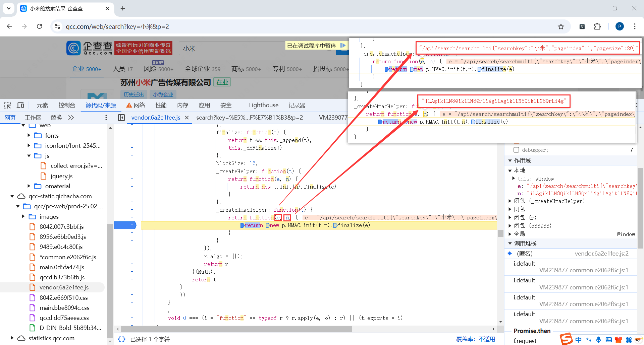Close the 小米的搜索结果 browser tab
The height and width of the screenshot is (345, 644).
coord(107,8)
